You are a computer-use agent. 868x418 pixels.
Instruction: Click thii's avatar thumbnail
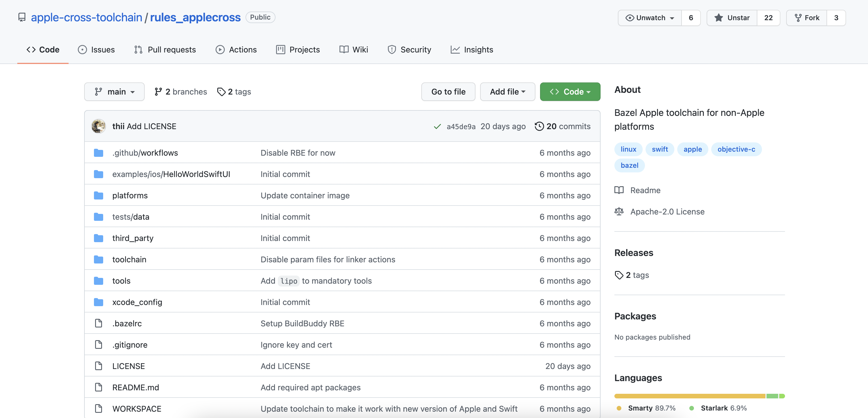click(x=98, y=127)
